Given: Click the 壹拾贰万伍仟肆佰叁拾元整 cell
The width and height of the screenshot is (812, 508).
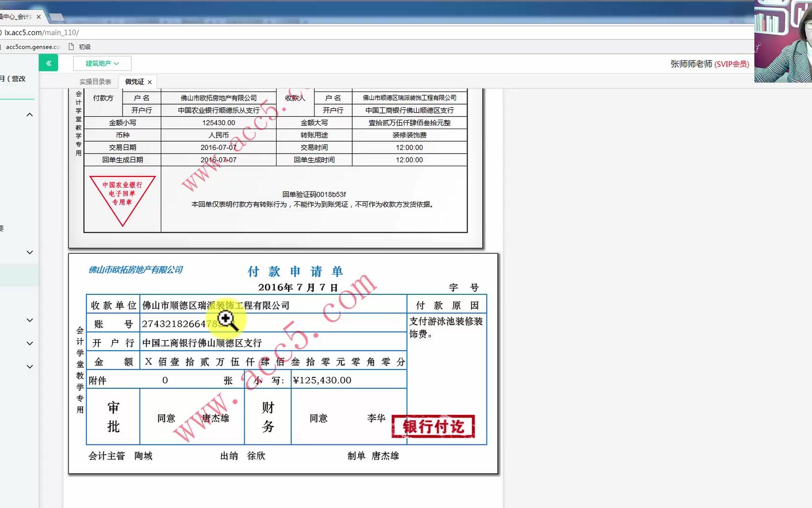Looking at the screenshot, I should pyautogui.click(x=409, y=123).
